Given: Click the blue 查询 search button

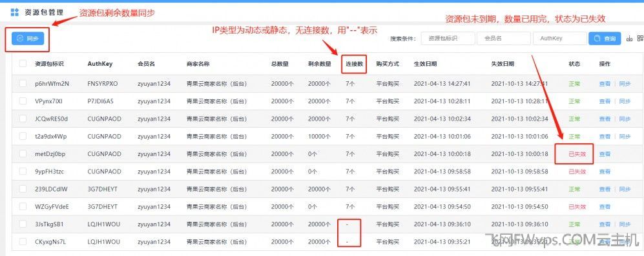Looking at the screenshot, I should tap(605, 39).
